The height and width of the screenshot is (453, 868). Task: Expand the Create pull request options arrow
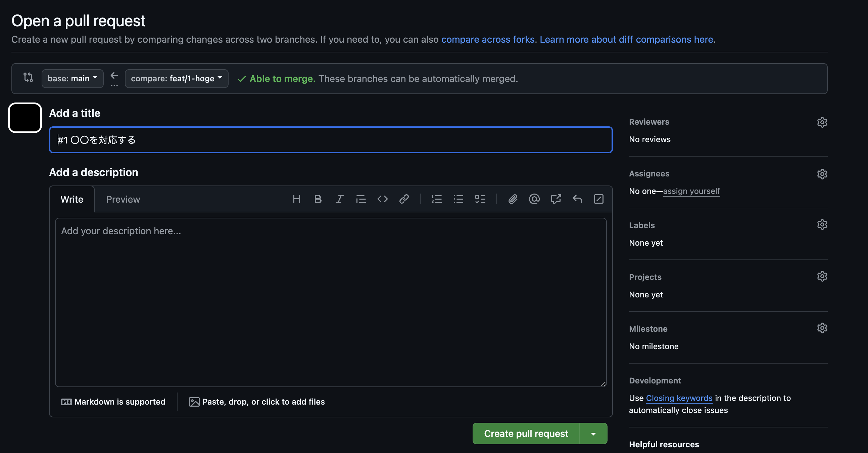[x=593, y=434]
